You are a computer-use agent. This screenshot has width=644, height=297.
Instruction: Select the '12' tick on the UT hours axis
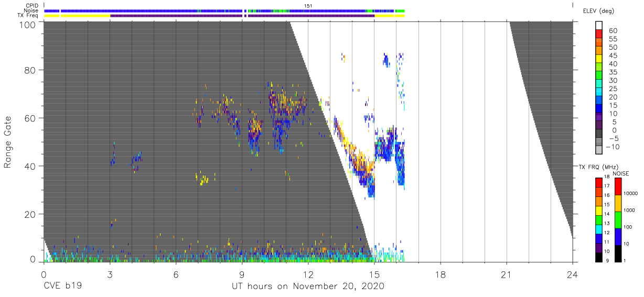tap(308, 274)
